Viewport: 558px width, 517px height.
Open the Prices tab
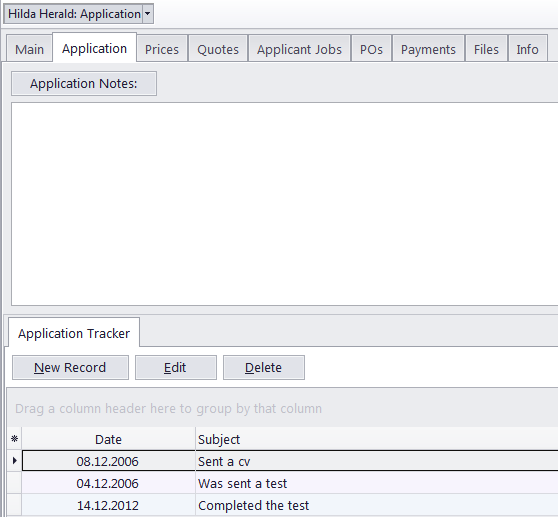click(x=162, y=49)
